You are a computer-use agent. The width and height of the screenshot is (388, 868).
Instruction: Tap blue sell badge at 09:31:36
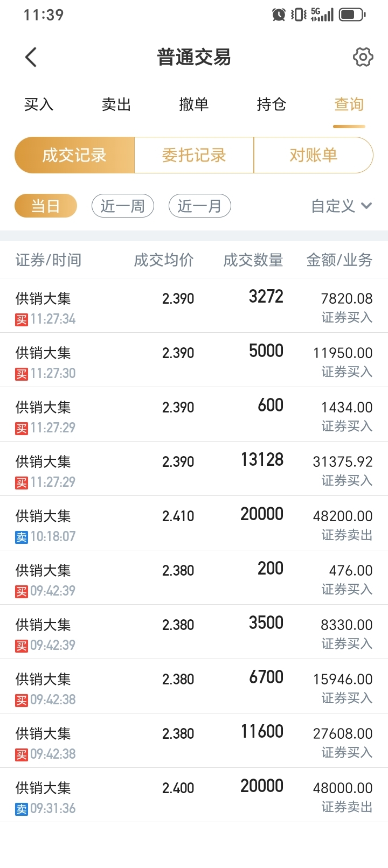coord(22,809)
